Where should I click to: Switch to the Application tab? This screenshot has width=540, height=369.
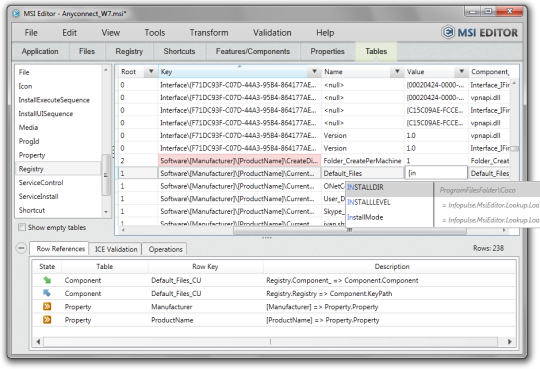click(40, 51)
